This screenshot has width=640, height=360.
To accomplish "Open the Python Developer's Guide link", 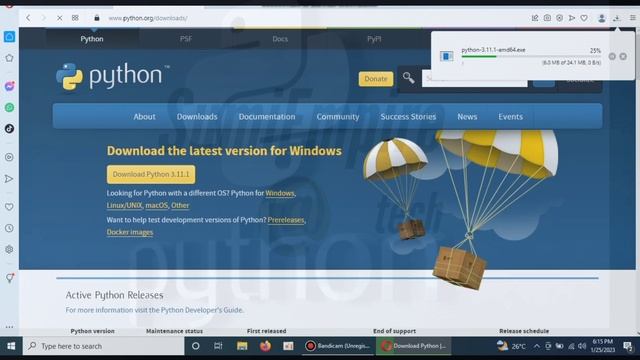I will pyautogui.click(x=202, y=310).
